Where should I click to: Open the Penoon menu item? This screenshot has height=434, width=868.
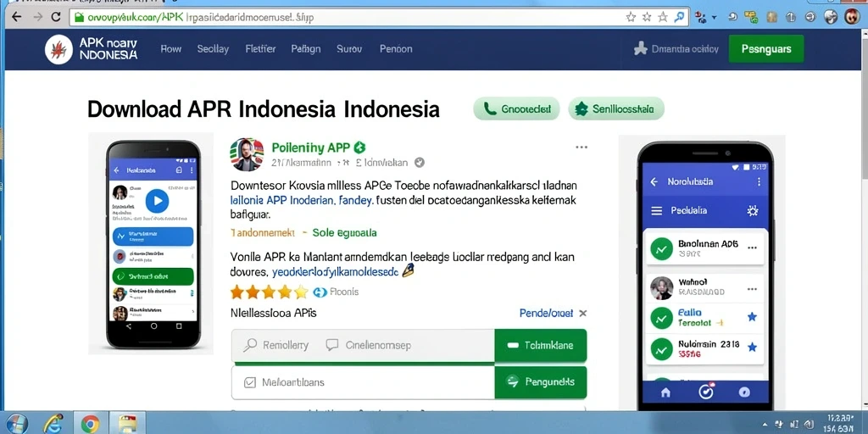tap(396, 48)
